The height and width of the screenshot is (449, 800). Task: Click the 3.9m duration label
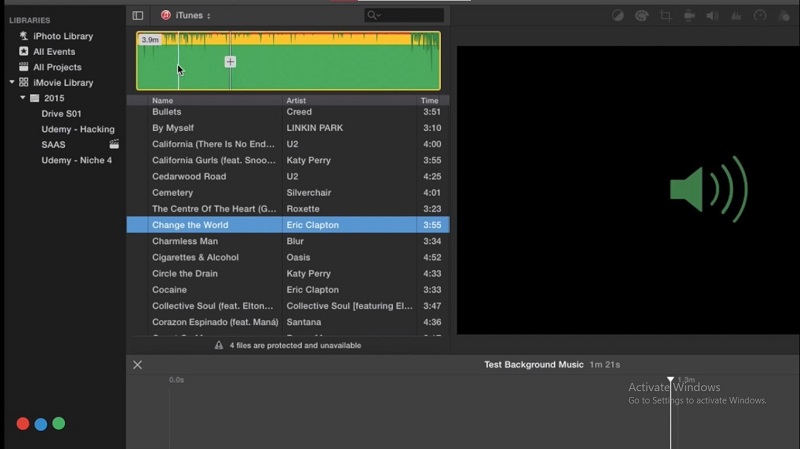[150, 39]
